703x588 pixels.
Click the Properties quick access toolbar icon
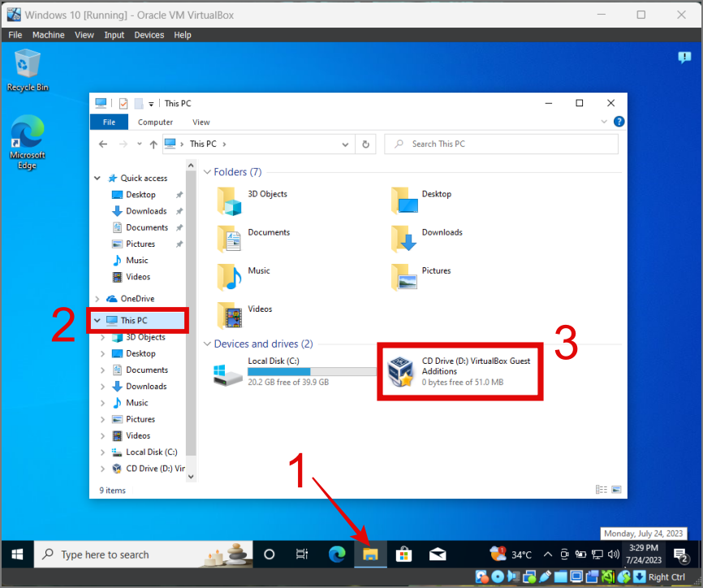123,104
